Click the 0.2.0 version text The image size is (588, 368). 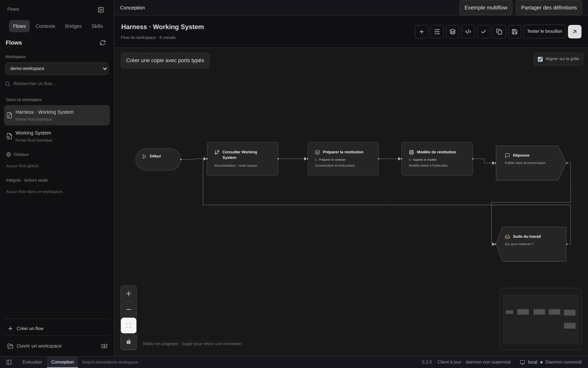(427, 362)
